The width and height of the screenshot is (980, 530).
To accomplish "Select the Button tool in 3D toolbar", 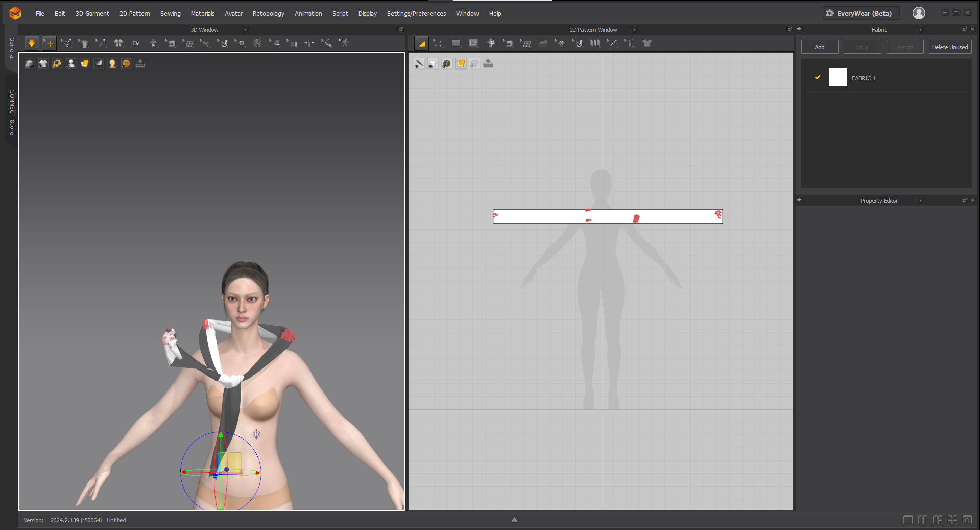I will click(240, 43).
